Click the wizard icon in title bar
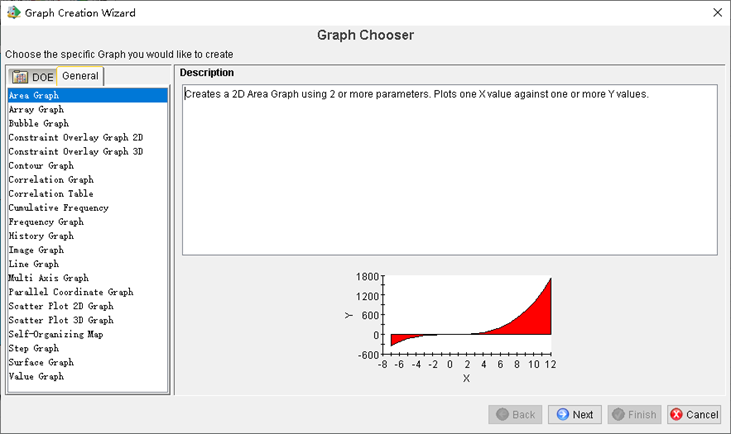The image size is (731, 434). [x=12, y=13]
